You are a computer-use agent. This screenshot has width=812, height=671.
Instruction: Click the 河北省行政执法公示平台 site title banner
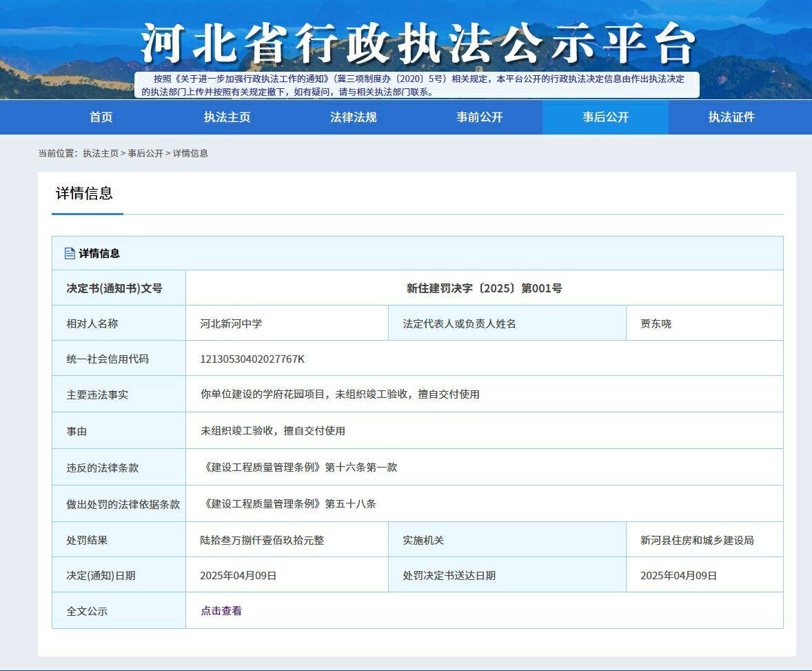[x=417, y=43]
